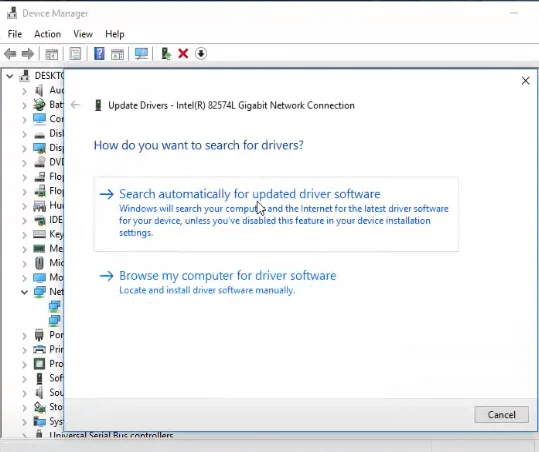Click the Disable device down-arrow icon

click(x=201, y=54)
